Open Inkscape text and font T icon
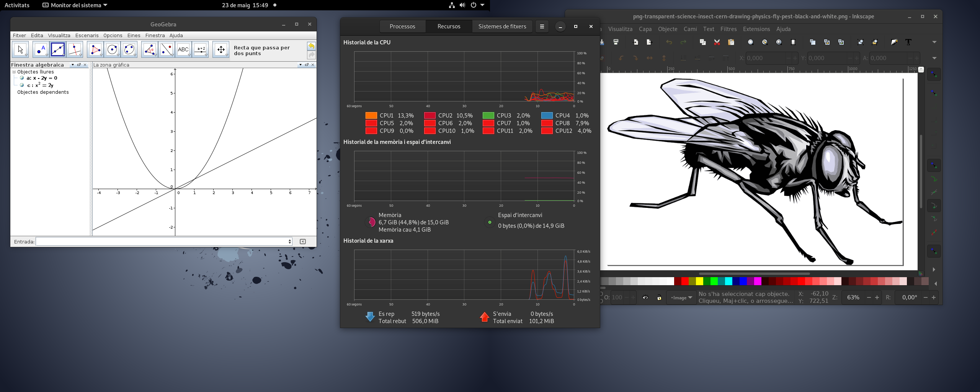This screenshot has width=980, height=392. (x=908, y=42)
